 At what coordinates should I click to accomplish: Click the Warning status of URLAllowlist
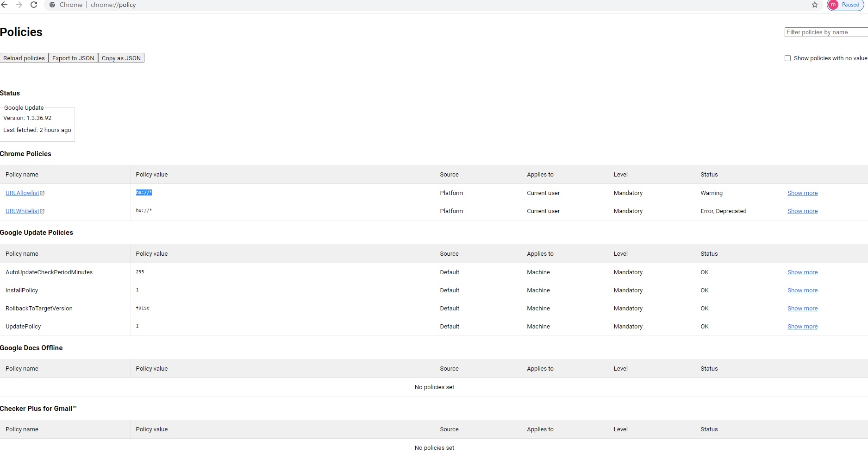[x=712, y=193]
